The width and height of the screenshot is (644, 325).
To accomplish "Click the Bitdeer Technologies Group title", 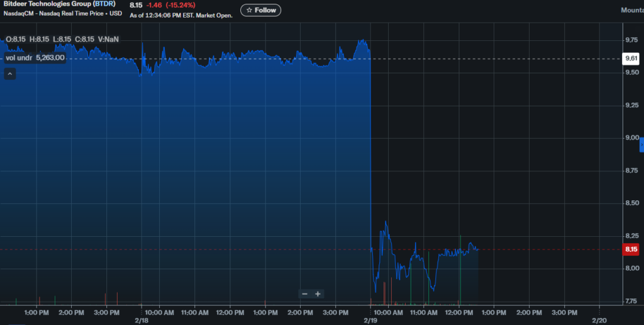I will (47, 4).
